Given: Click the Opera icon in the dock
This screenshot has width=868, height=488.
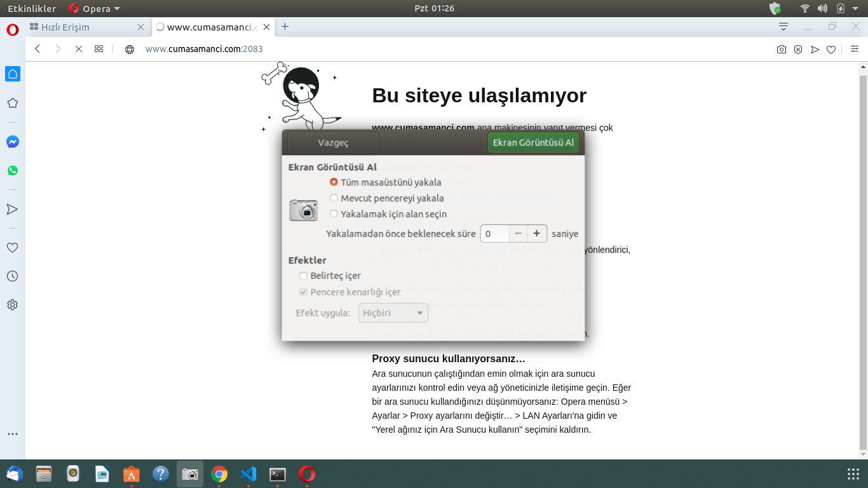Looking at the screenshot, I should click(x=307, y=474).
